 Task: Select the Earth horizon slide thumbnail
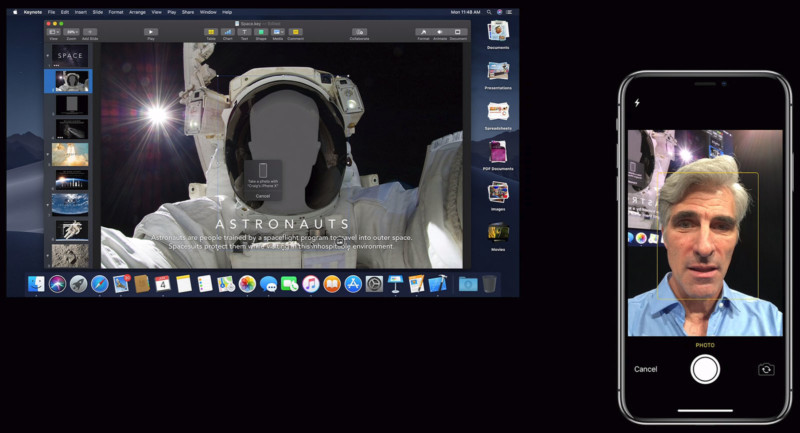click(x=72, y=180)
